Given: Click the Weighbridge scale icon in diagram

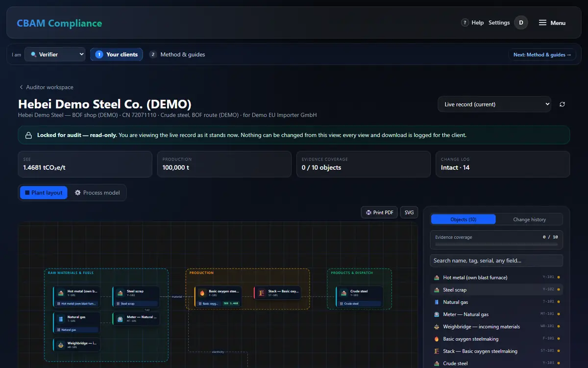Looking at the screenshot, I should click(x=61, y=345).
